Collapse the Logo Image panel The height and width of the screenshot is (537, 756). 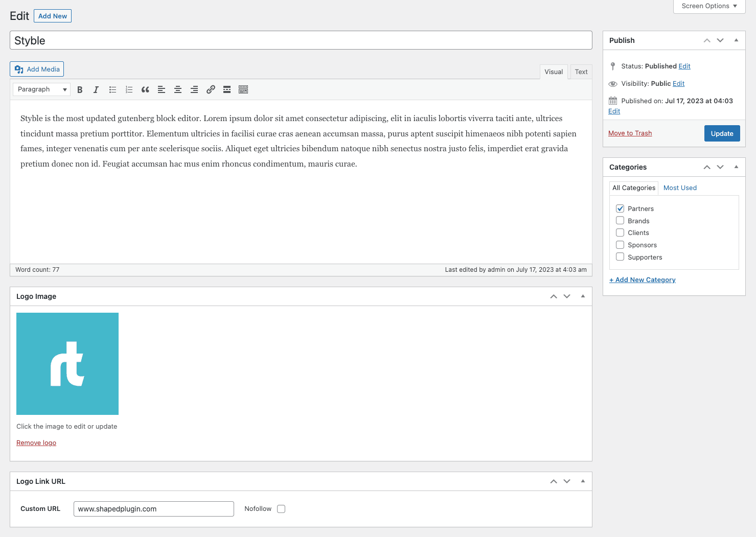tap(583, 296)
